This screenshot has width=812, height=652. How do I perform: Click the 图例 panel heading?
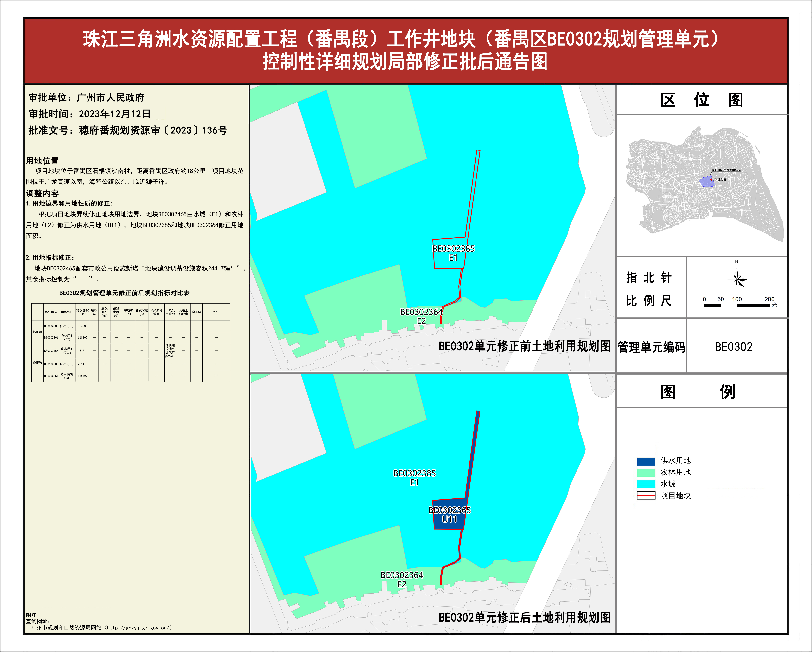(698, 392)
